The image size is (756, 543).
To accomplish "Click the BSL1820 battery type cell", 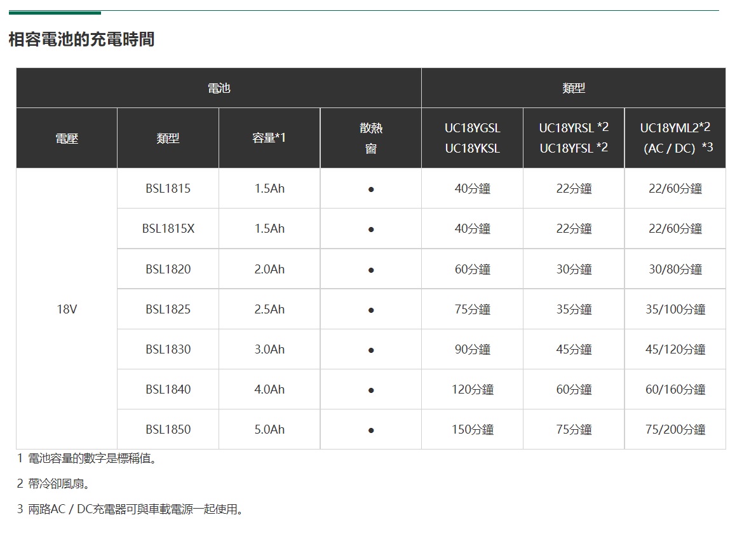I will (x=168, y=269).
